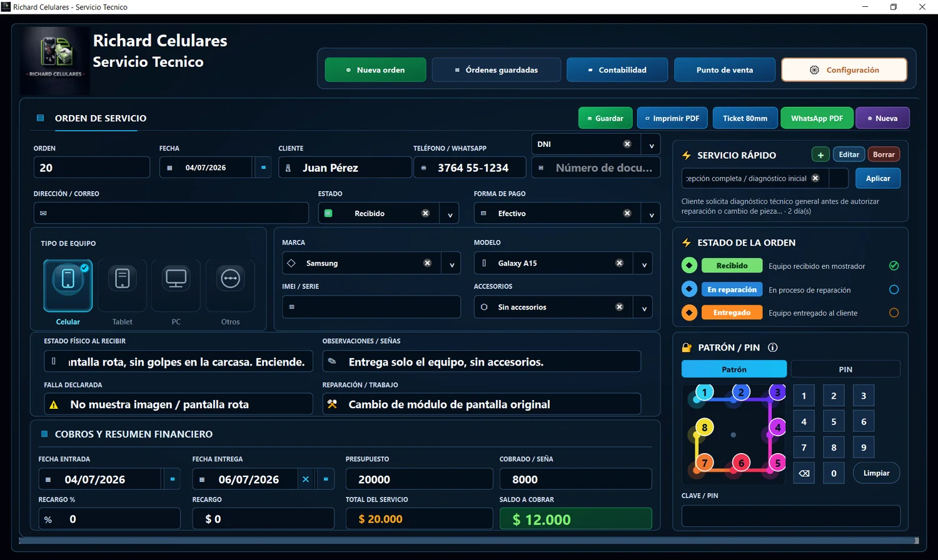Expand the ESTADO dropdown arrow
The image size is (938, 560).
450,214
